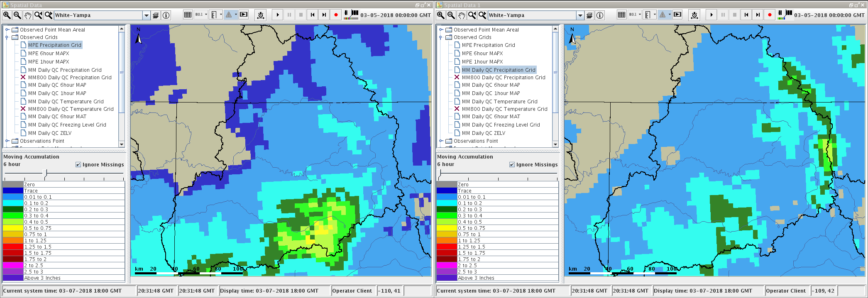Click the clock sync icon in Spatial Data panel
This screenshot has height=298, width=868.
(261, 15)
